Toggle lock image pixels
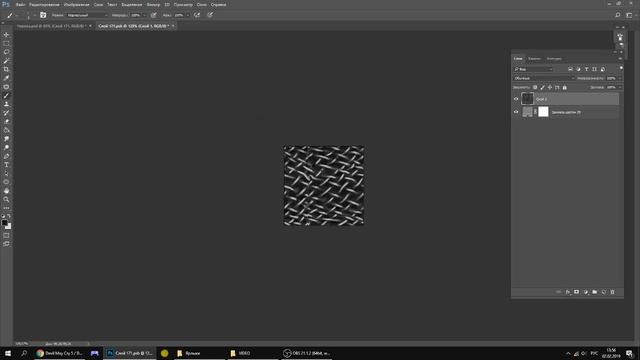The height and width of the screenshot is (360, 640). pyautogui.click(x=542, y=87)
